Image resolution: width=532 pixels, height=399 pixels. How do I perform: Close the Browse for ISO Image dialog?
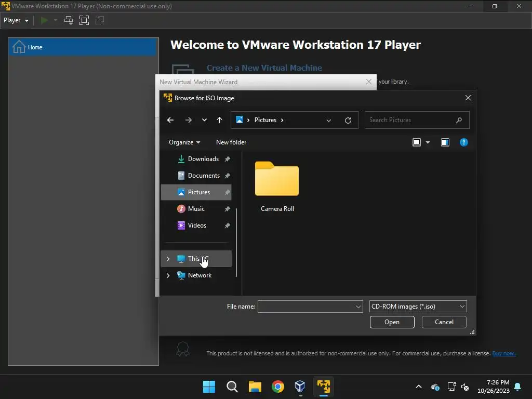coord(468,98)
